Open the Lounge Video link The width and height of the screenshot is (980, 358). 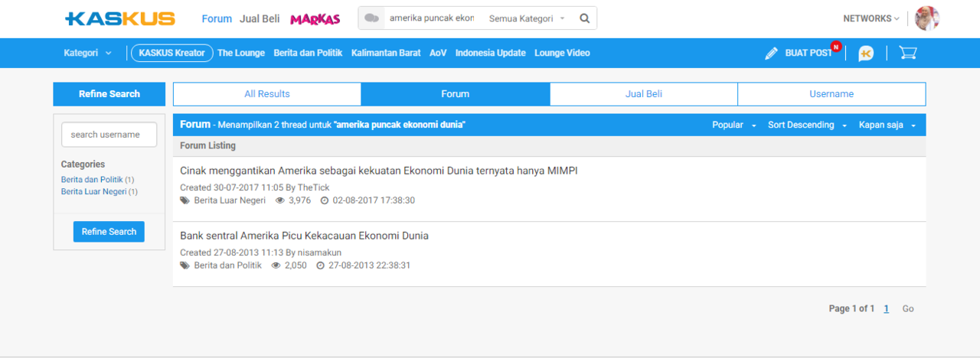click(x=562, y=53)
